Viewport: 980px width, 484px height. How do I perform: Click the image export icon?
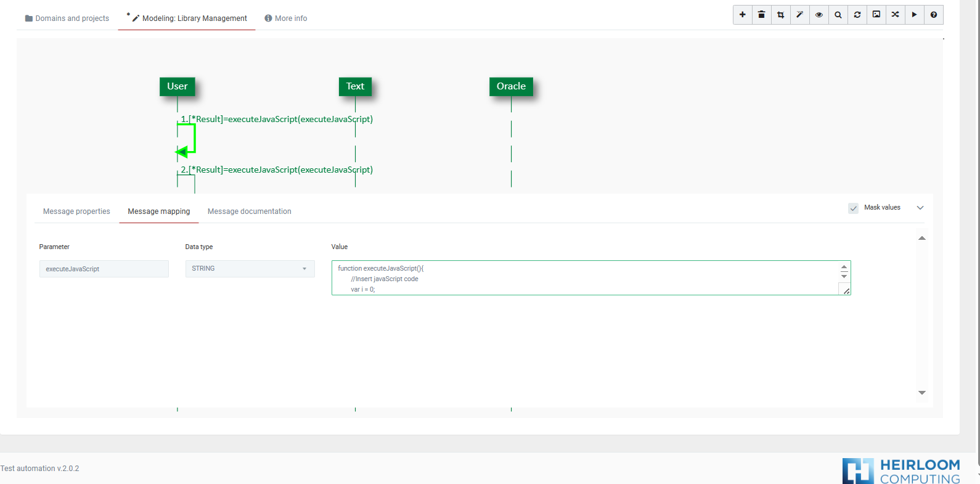pyautogui.click(x=876, y=15)
